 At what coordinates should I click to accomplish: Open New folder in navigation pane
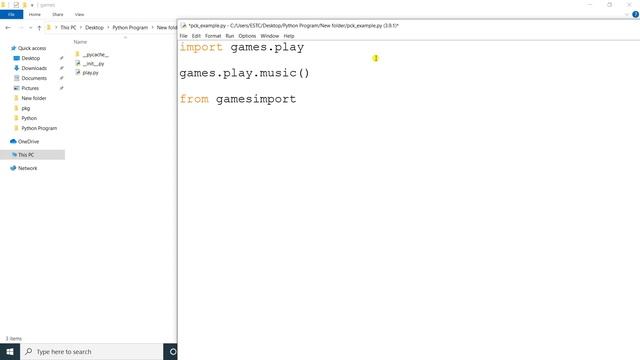33,98
